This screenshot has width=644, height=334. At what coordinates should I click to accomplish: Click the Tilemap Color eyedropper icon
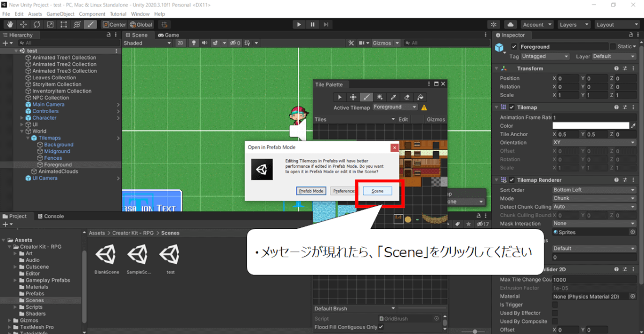tap(633, 126)
